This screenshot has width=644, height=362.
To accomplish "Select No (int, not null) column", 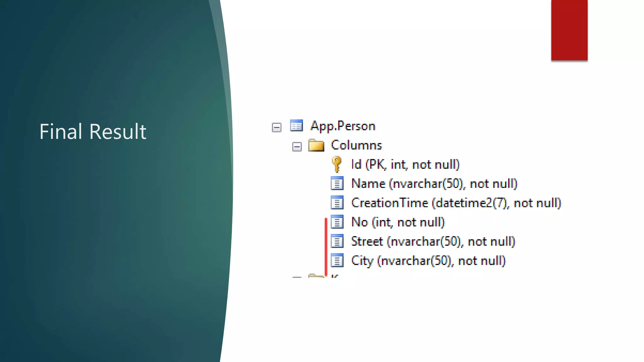I will 398,222.
